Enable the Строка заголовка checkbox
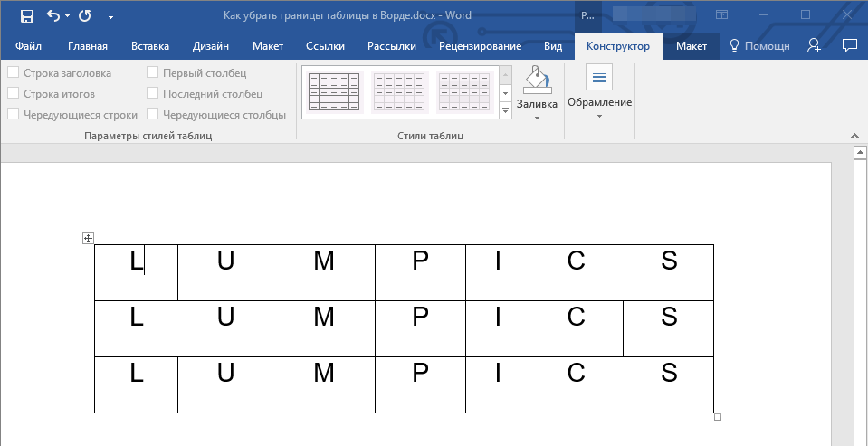Screen dimensions: 868x446 pos(14,73)
